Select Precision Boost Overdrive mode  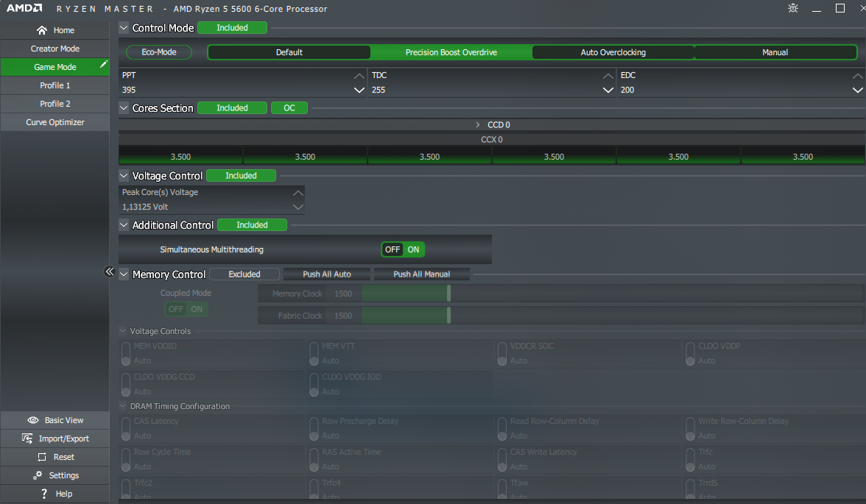coord(451,52)
